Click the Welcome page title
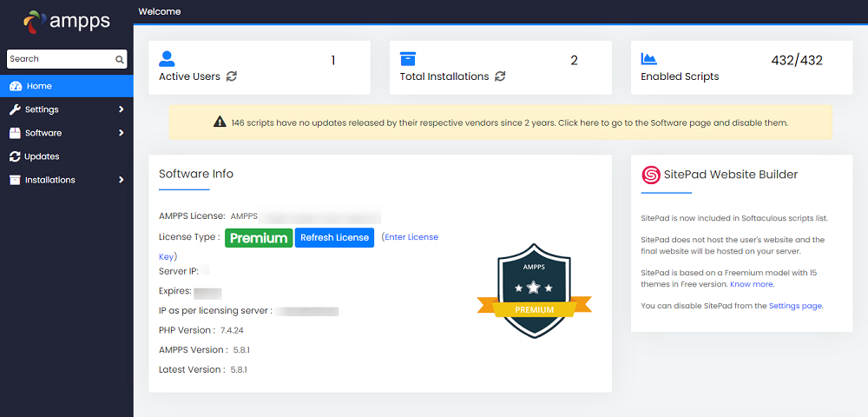This screenshot has height=417, width=868. tap(160, 11)
